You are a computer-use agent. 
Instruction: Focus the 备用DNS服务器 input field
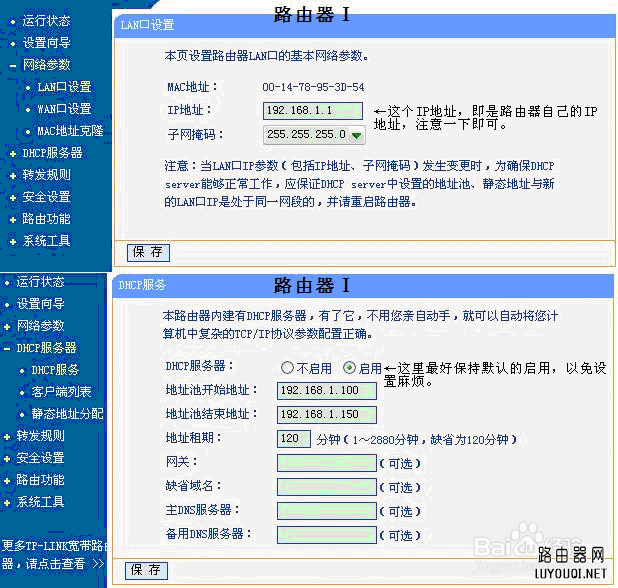pyautogui.click(x=326, y=534)
